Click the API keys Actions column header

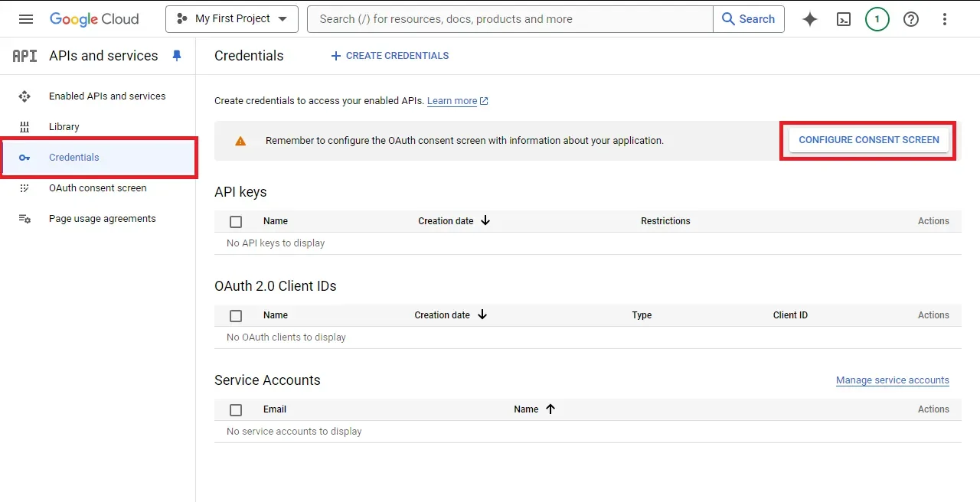(933, 221)
